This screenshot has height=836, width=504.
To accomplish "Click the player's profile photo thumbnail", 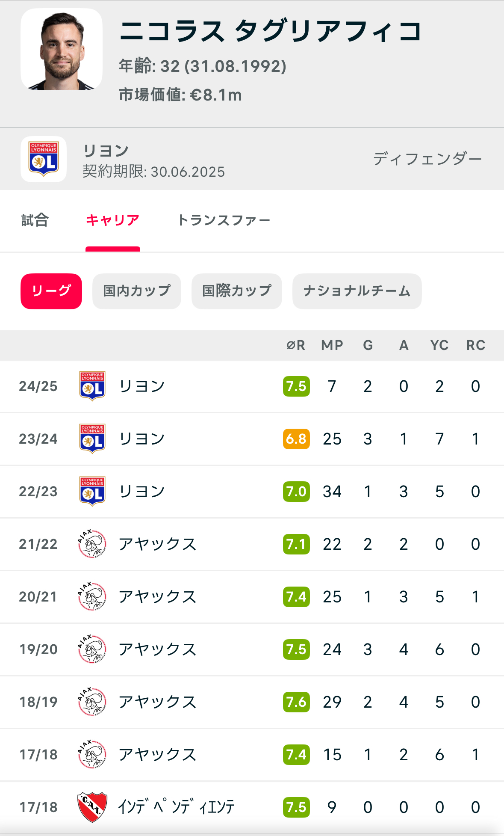I will (62, 50).
